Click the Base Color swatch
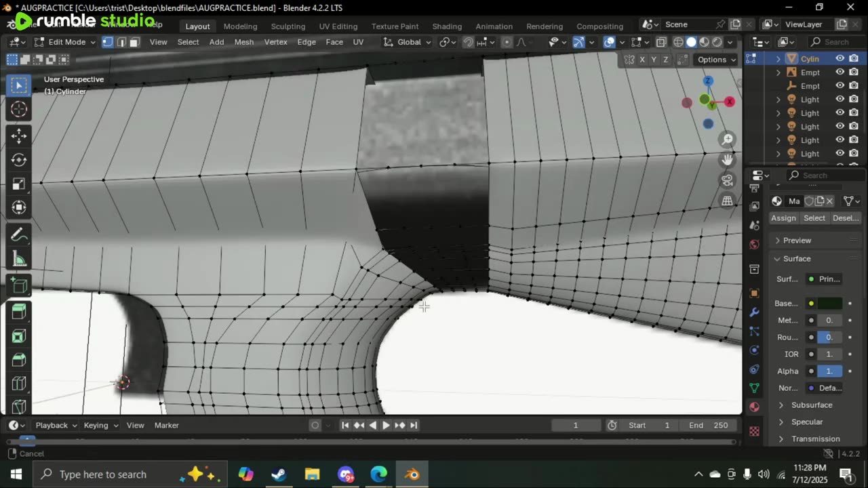 [x=829, y=303]
